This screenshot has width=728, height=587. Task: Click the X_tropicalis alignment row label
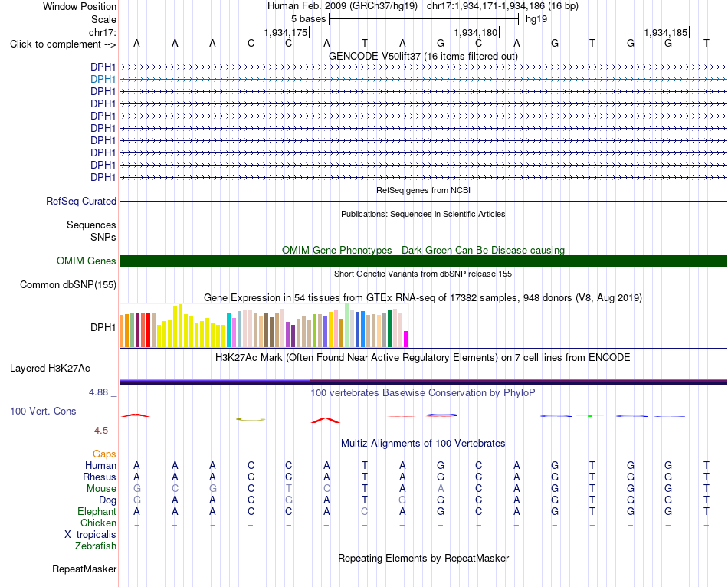tap(90, 535)
